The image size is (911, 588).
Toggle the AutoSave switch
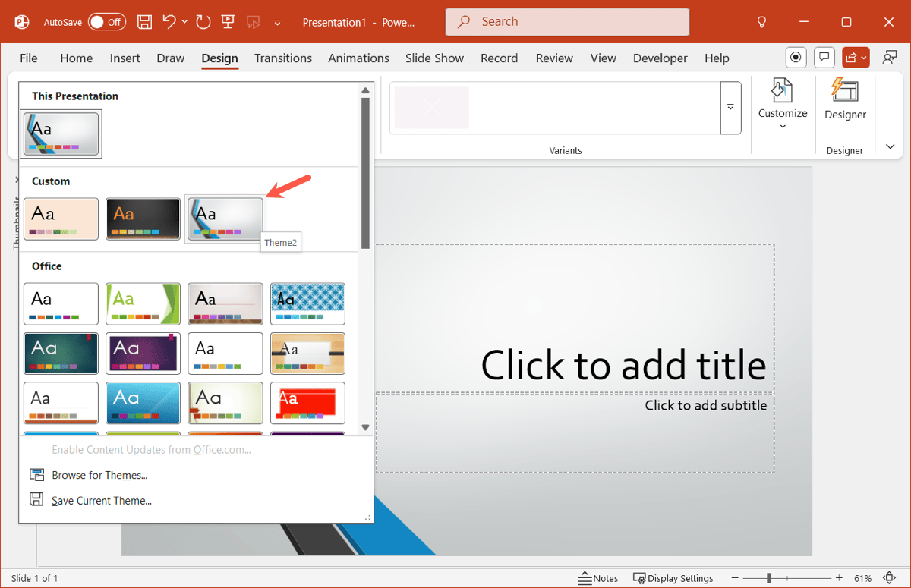(x=106, y=22)
